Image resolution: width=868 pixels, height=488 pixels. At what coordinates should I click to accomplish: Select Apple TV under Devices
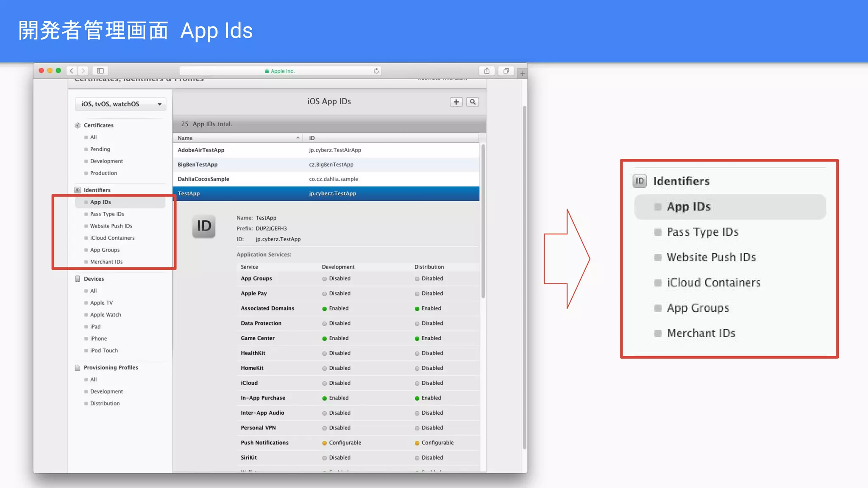[101, 302]
